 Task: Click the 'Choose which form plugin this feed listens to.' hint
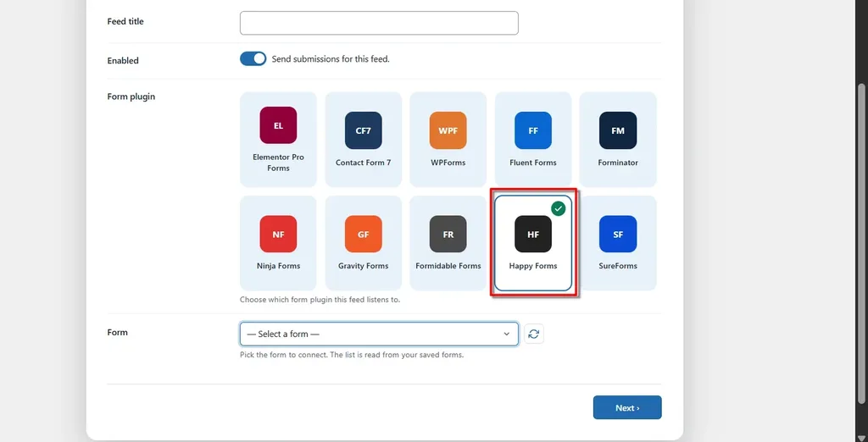coord(320,299)
